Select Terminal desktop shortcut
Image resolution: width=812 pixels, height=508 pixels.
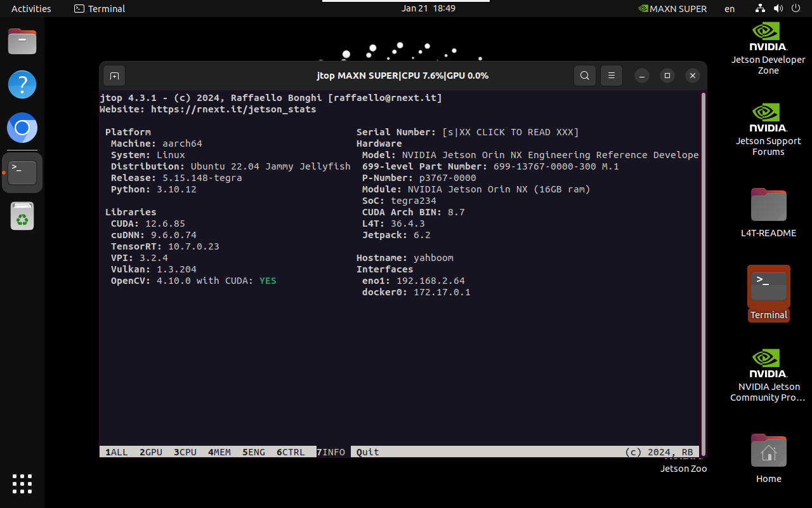pos(768,293)
